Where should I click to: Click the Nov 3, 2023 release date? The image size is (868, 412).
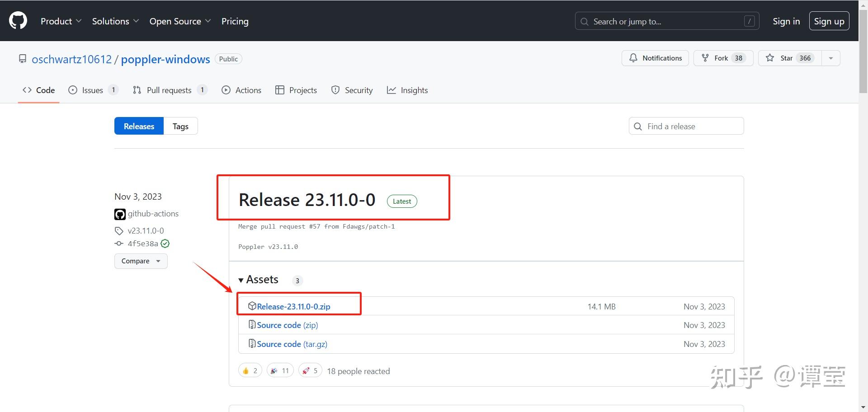click(138, 197)
